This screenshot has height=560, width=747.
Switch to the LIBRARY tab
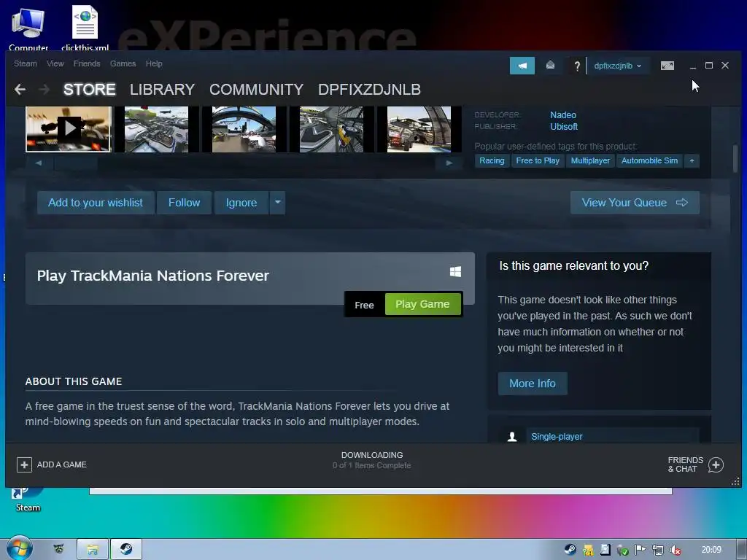[162, 90]
